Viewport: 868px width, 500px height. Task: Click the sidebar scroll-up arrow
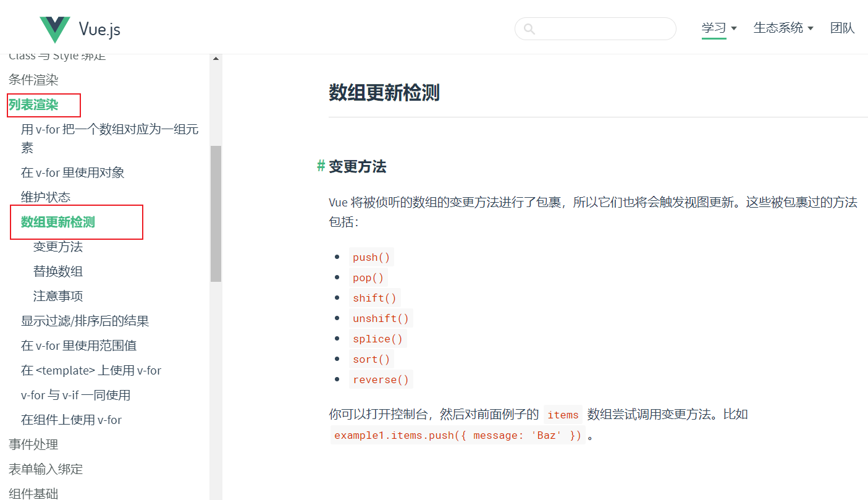click(216, 59)
